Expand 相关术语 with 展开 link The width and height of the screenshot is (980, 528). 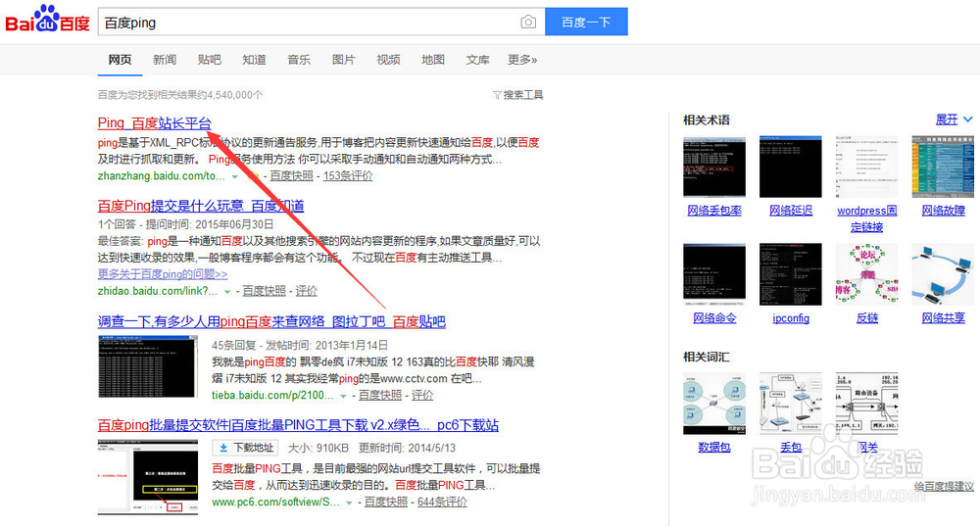point(954,120)
